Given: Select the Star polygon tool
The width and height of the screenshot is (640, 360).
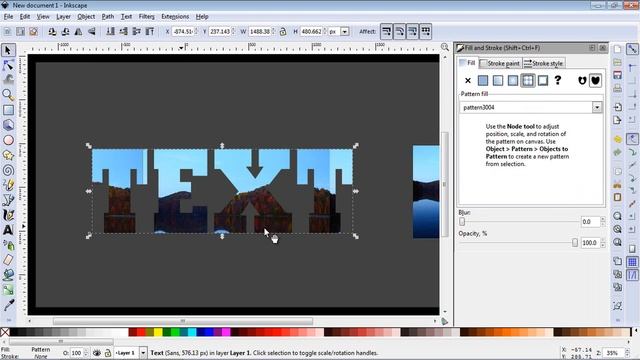Looking at the screenshot, I should coord(8,156).
